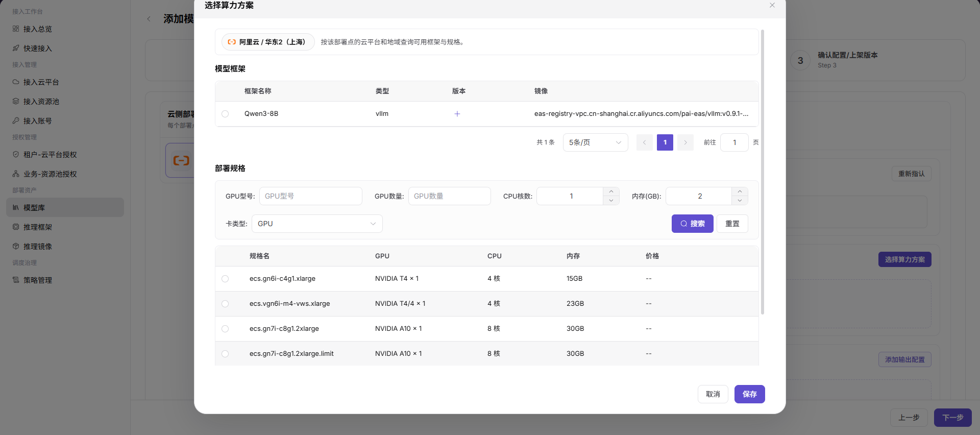Screen dimensions: 980x435
Task: Decrease 内存(GB) with down arrow
Action: 740,201
